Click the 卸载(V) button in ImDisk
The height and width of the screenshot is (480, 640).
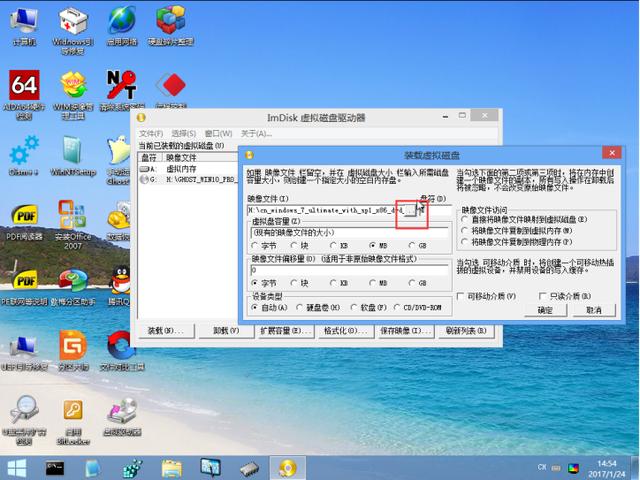[x=226, y=331]
